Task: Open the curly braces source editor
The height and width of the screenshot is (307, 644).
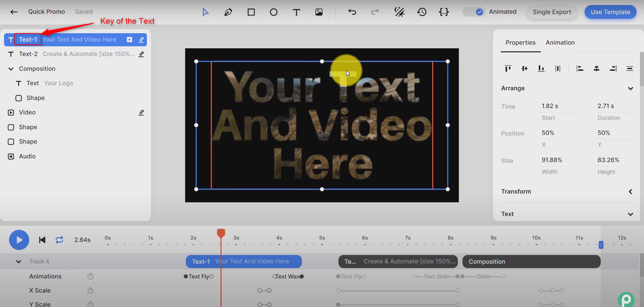Action: pyautogui.click(x=444, y=12)
